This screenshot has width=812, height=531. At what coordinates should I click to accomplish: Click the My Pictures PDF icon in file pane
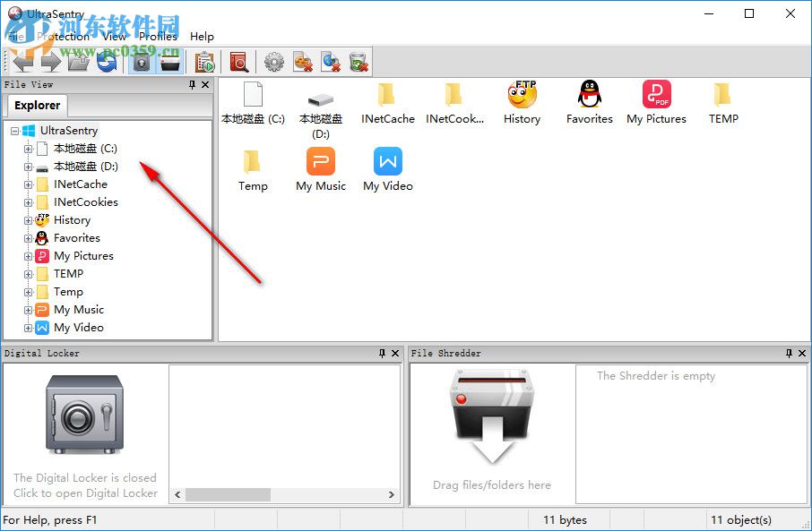[x=657, y=94]
